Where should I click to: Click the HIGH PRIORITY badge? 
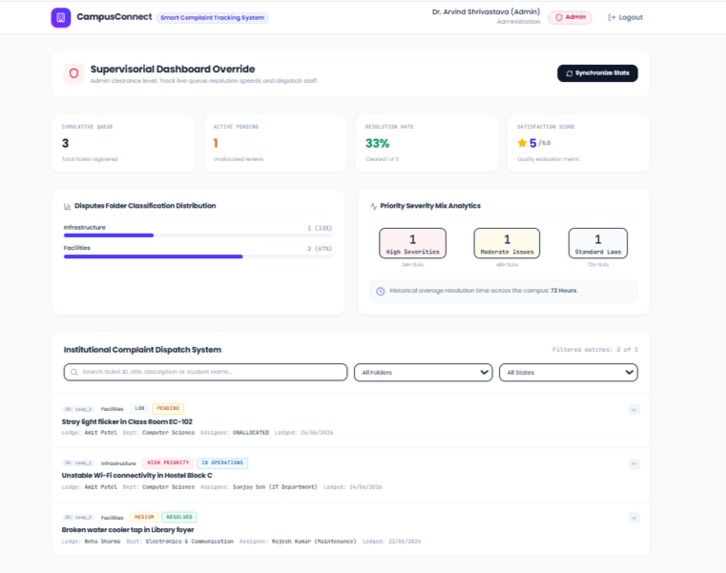[168, 463]
